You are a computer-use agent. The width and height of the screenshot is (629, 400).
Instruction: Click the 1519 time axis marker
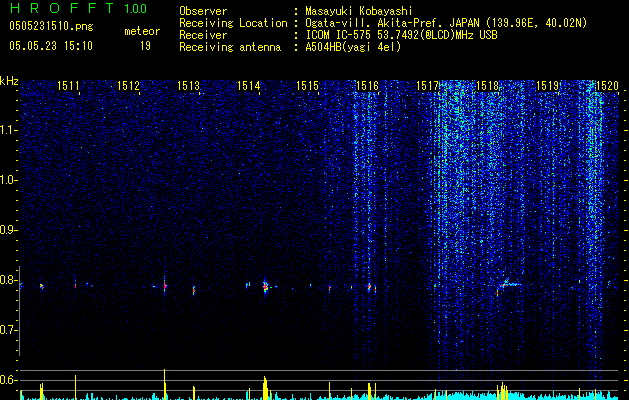(547, 86)
